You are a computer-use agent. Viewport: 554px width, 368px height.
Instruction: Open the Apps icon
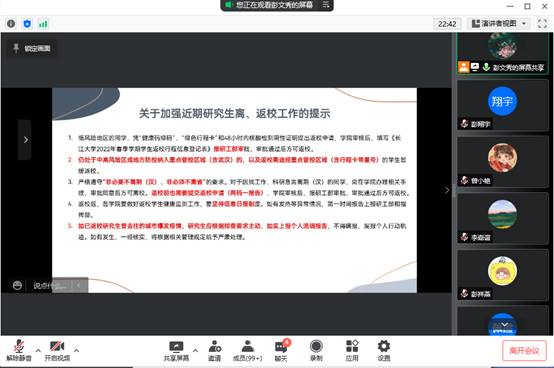pyautogui.click(x=352, y=350)
